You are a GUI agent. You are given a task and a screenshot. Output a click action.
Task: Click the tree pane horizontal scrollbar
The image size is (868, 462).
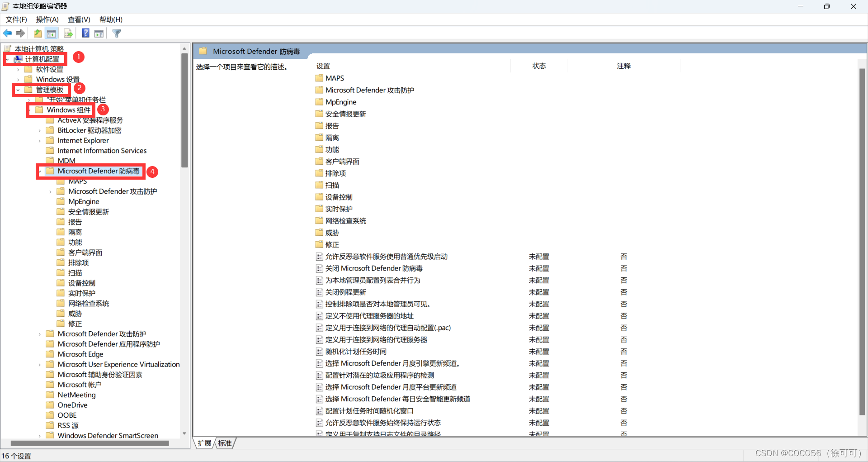90,443
